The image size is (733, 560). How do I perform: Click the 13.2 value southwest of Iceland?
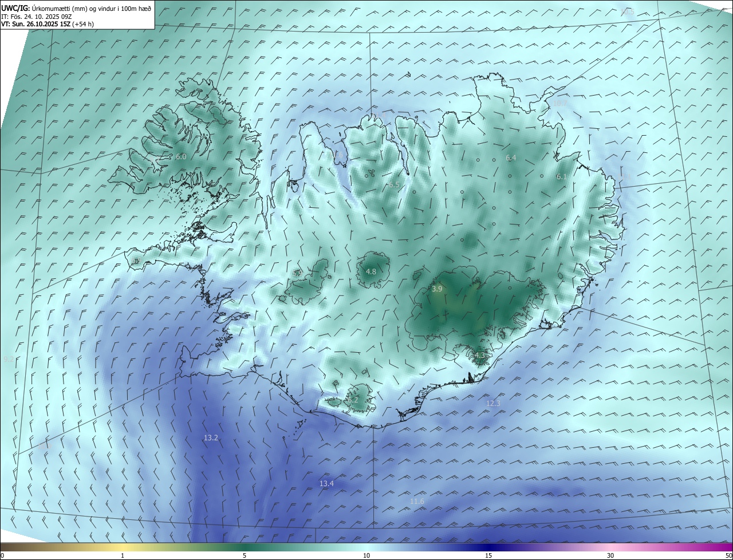[211, 437]
